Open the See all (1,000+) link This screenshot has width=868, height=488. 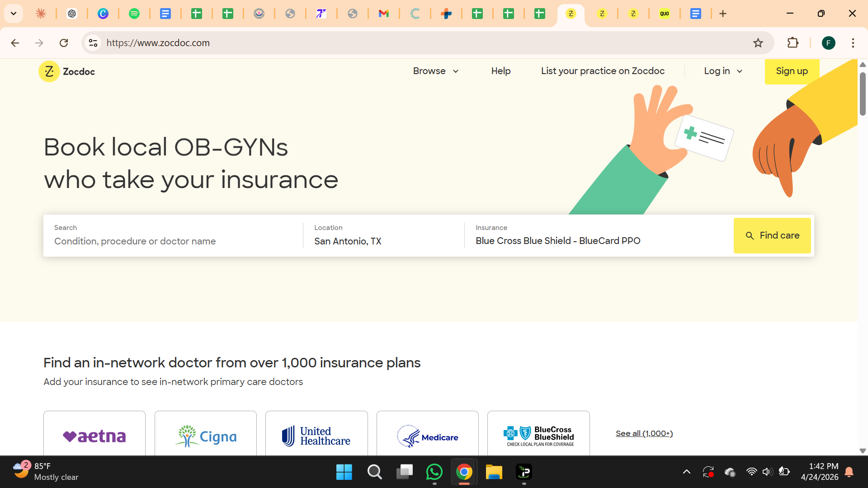(644, 433)
